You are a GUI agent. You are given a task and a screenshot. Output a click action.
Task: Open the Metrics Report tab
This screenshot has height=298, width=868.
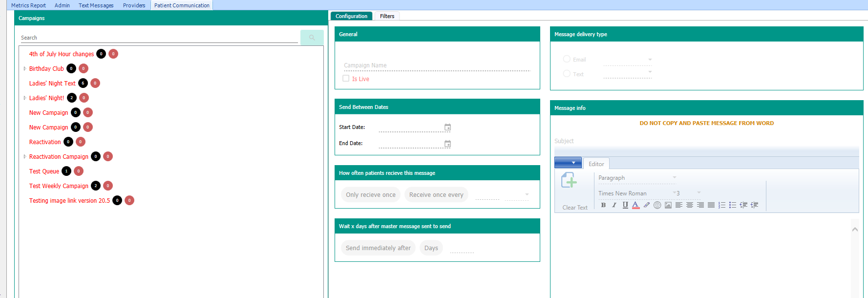28,5
